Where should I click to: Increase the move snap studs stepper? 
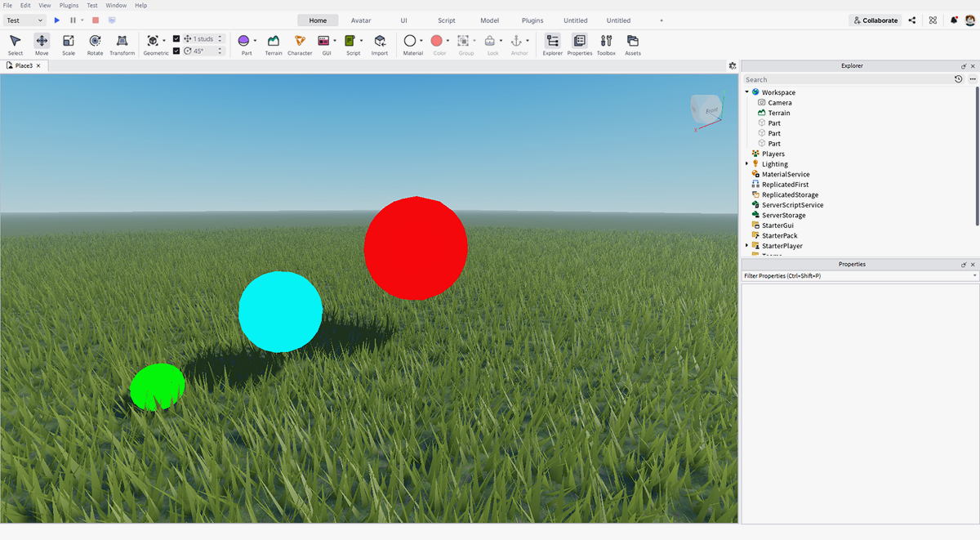[x=220, y=37]
